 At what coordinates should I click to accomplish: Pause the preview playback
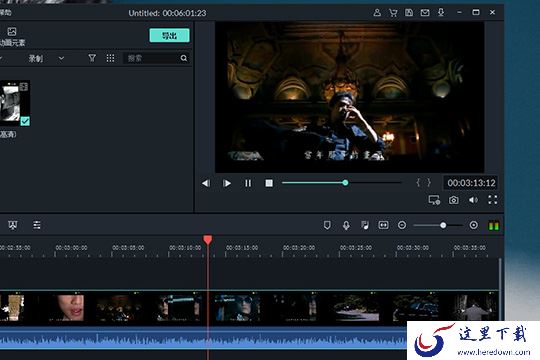(248, 183)
